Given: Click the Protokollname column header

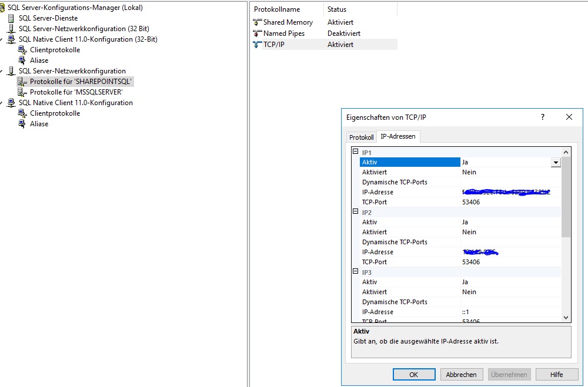Looking at the screenshot, I should pyautogui.click(x=286, y=9).
